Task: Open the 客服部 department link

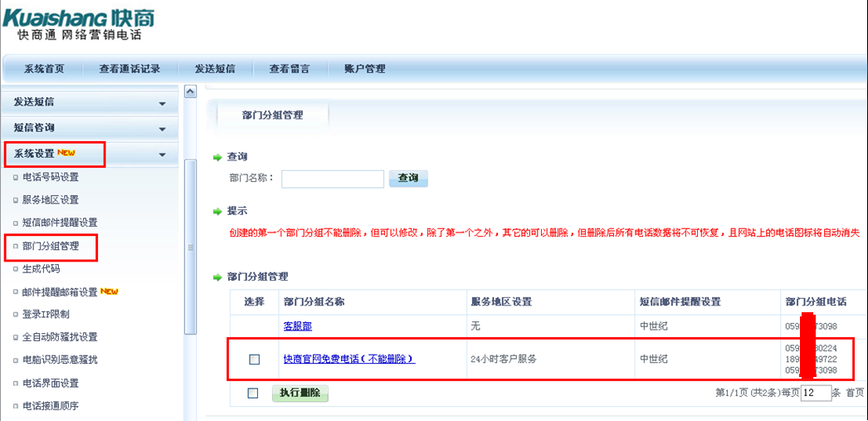Action: click(x=298, y=326)
